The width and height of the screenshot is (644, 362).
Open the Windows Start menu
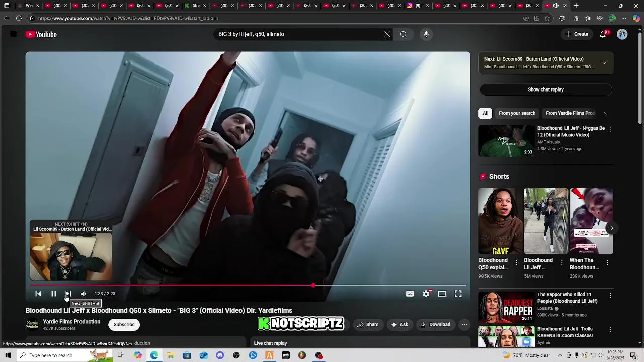8,355
